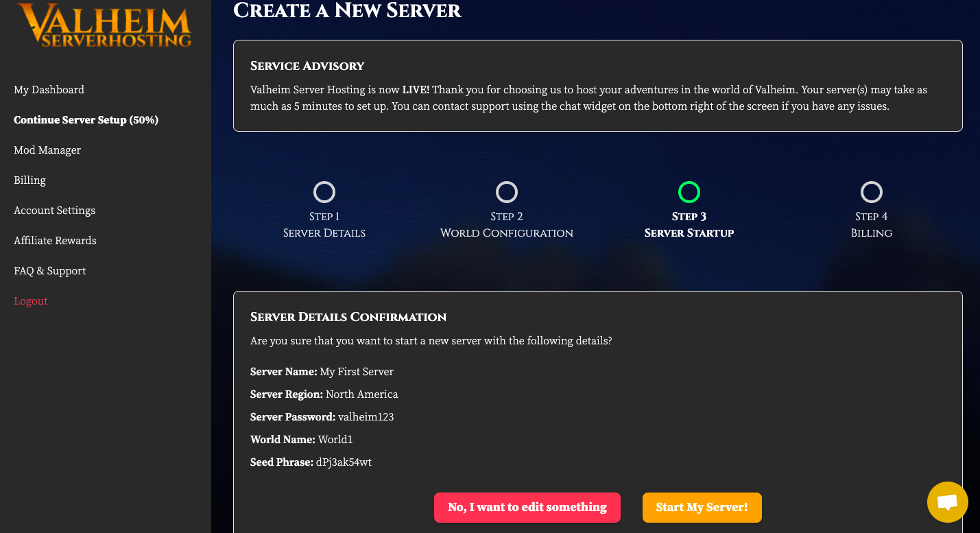Viewport: 980px width, 533px height.
Task: Click the seed phrase value dPj3ak54wt
Action: (x=344, y=462)
